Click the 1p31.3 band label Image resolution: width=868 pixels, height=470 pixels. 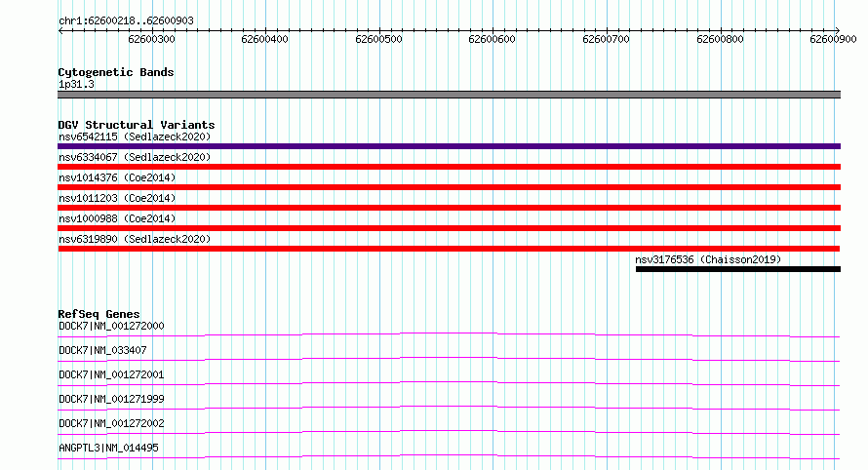tap(76, 84)
